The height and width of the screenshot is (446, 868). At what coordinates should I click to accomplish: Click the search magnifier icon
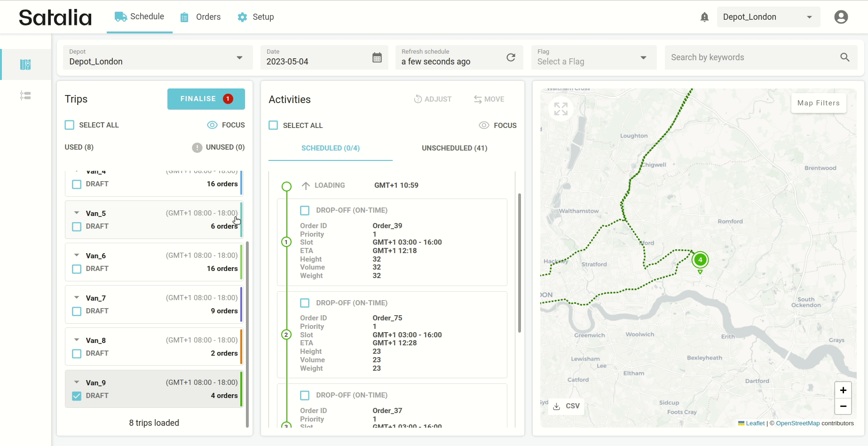coord(844,57)
